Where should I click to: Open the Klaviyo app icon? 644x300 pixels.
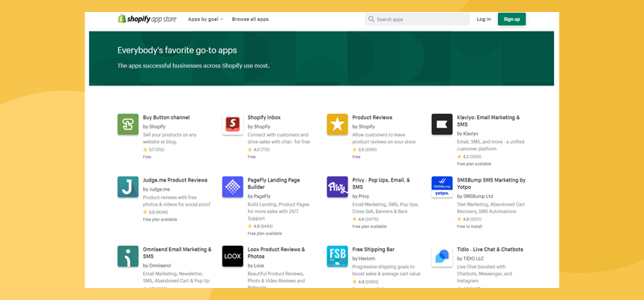[442, 124]
